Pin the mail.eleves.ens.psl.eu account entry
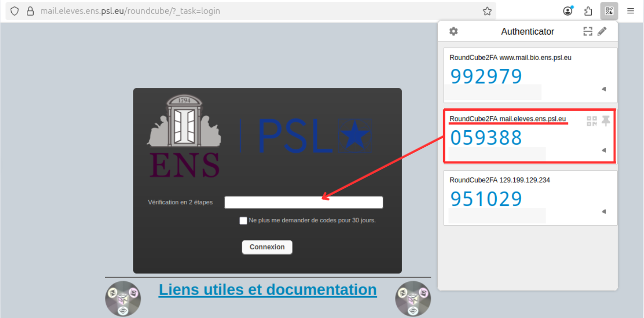644x318 pixels. (x=605, y=121)
